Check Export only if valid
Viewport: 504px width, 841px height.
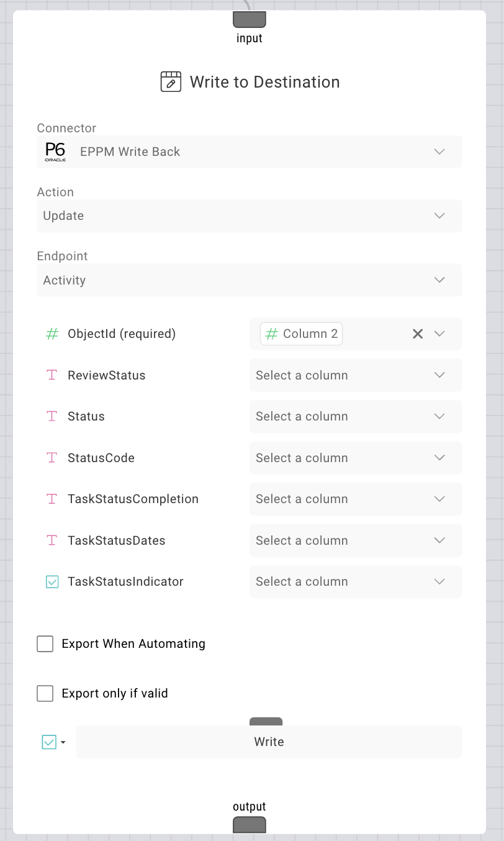(45, 693)
